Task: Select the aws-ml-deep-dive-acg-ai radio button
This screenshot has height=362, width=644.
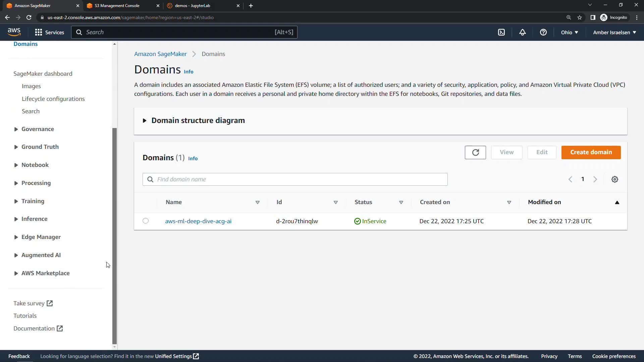Action: (x=146, y=221)
